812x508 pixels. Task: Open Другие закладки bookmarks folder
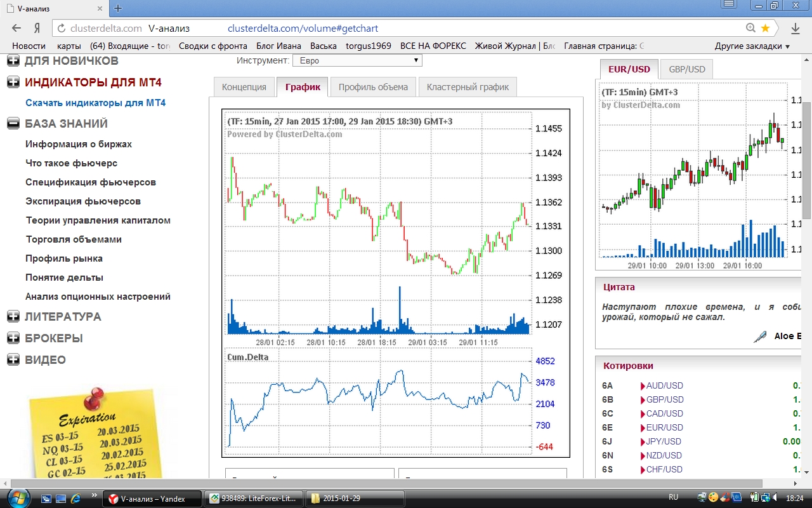pos(752,46)
